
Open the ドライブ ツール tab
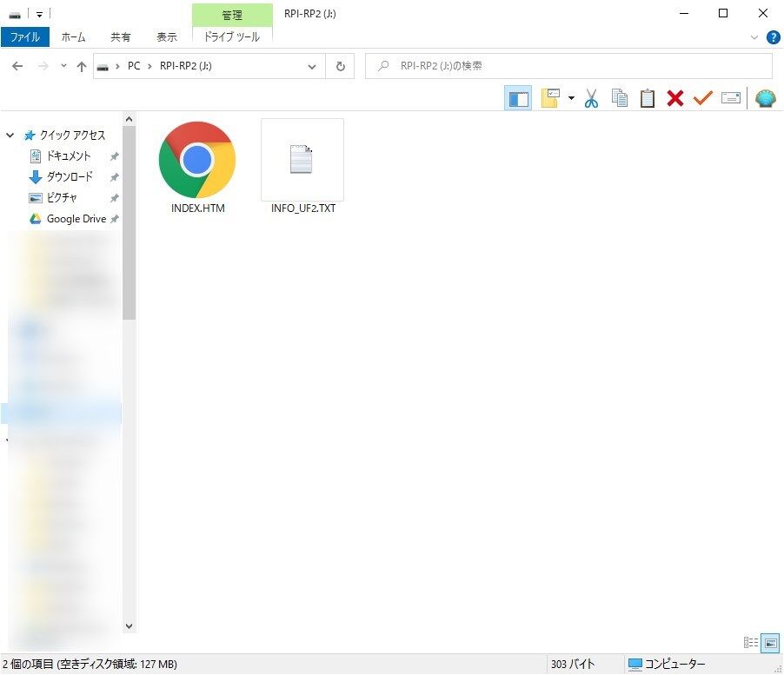[x=232, y=37]
